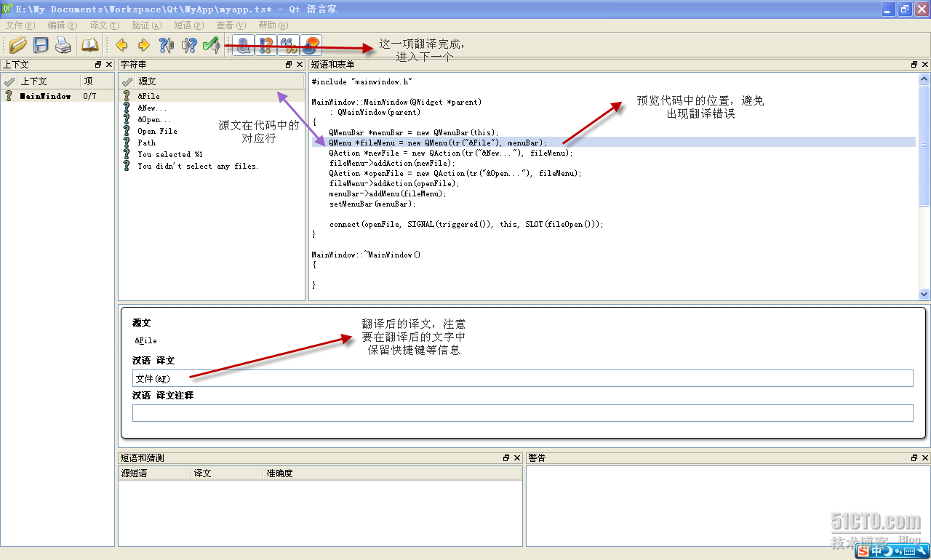Float the 短语和猜测 dock panel
The width and height of the screenshot is (931, 560).
(506, 458)
